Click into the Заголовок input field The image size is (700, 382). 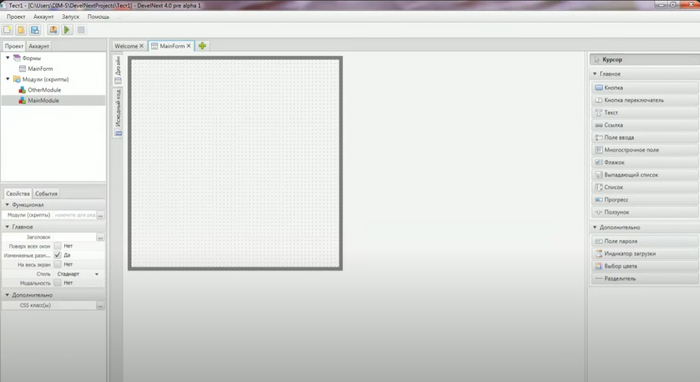75,237
